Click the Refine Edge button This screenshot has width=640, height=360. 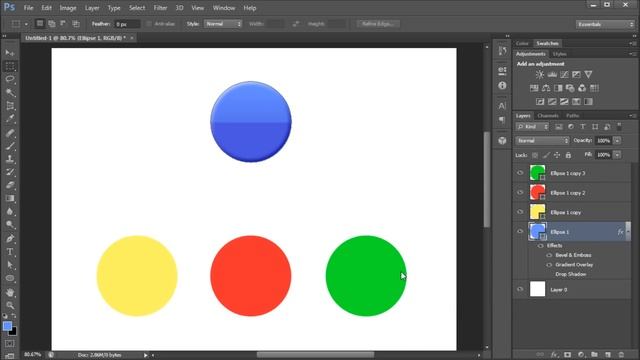pyautogui.click(x=378, y=24)
